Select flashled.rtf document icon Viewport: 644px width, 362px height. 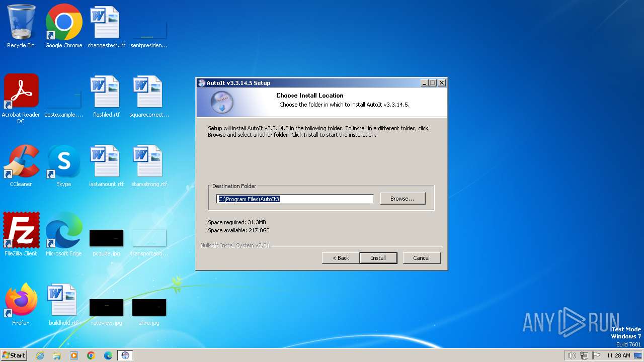(x=106, y=96)
